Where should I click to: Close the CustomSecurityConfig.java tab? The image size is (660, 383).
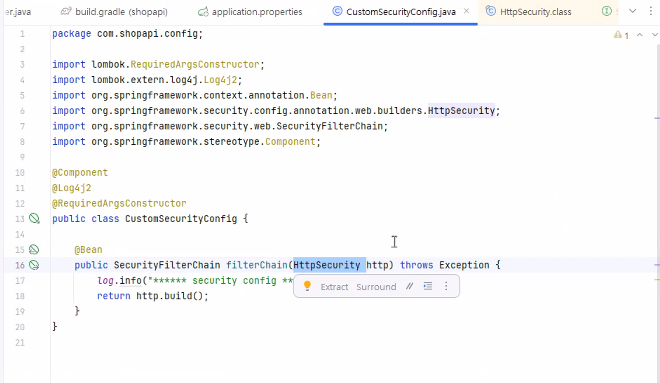466,11
